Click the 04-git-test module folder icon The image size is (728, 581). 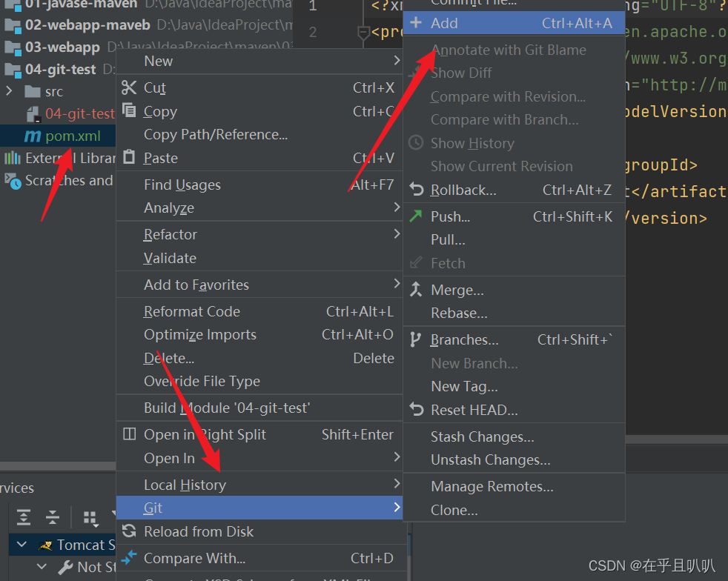click(13, 70)
